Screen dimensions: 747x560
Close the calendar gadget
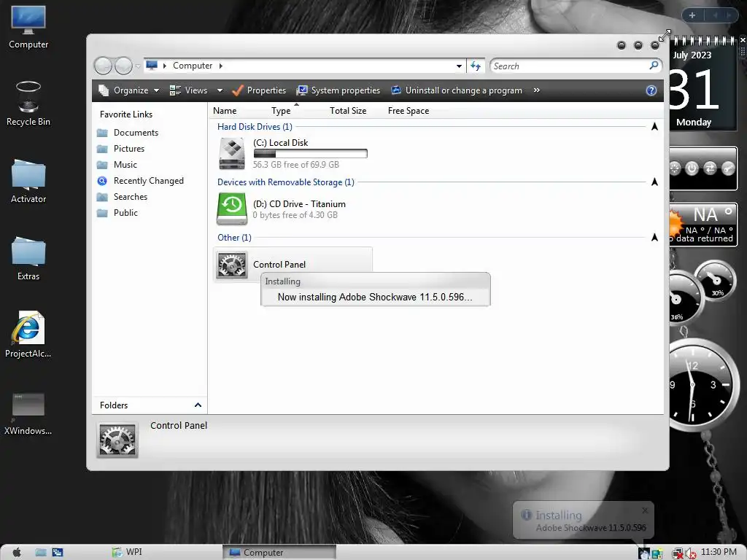tap(743, 41)
